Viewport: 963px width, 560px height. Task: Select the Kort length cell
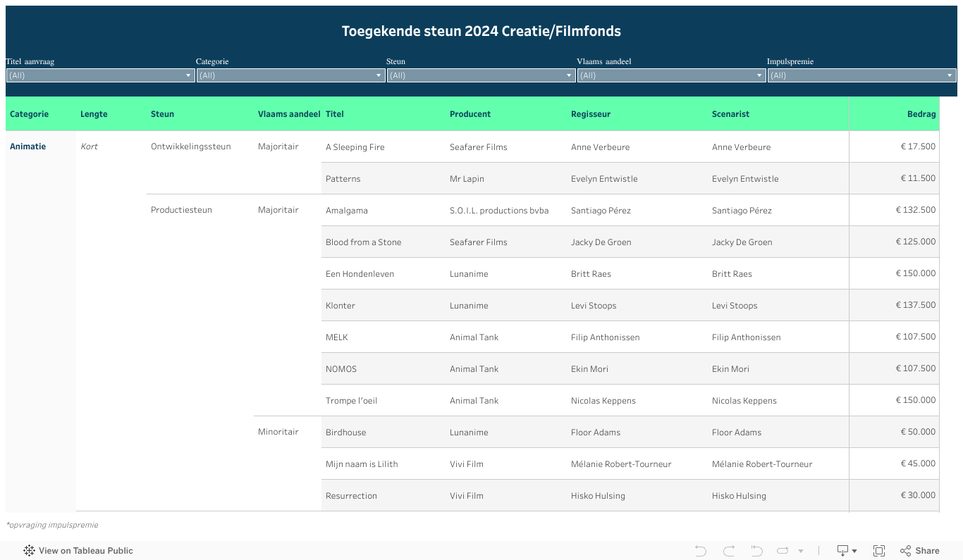coord(89,147)
